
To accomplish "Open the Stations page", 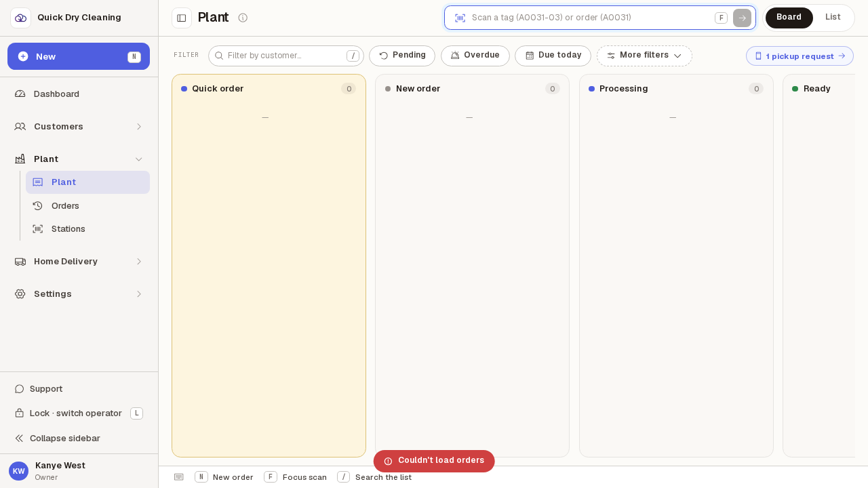I will point(87,228).
